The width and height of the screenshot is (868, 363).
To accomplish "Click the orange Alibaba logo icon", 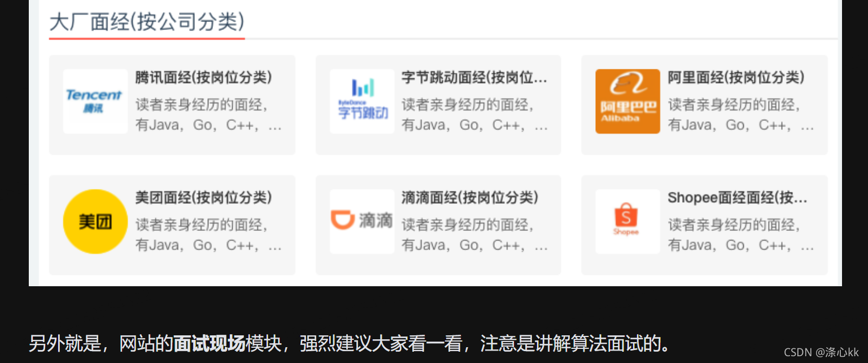I will coord(627,101).
